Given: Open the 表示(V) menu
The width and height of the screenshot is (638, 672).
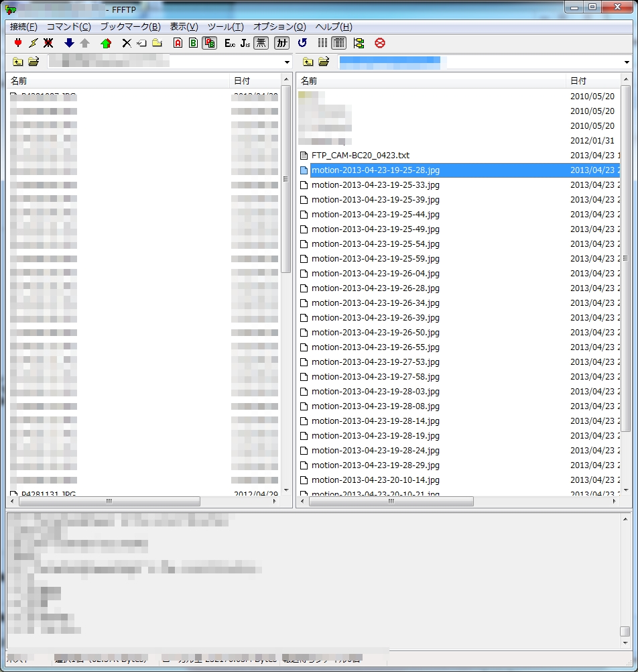Looking at the screenshot, I should click(x=184, y=27).
